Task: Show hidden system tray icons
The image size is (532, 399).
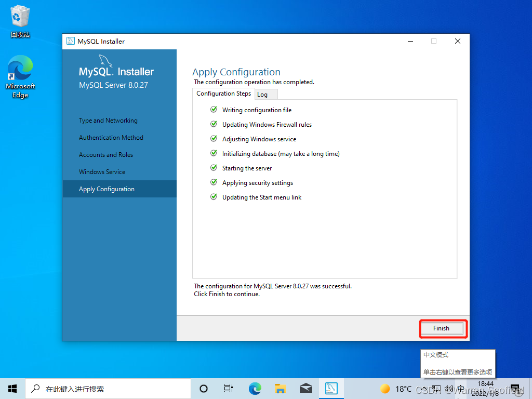Action: click(x=424, y=389)
